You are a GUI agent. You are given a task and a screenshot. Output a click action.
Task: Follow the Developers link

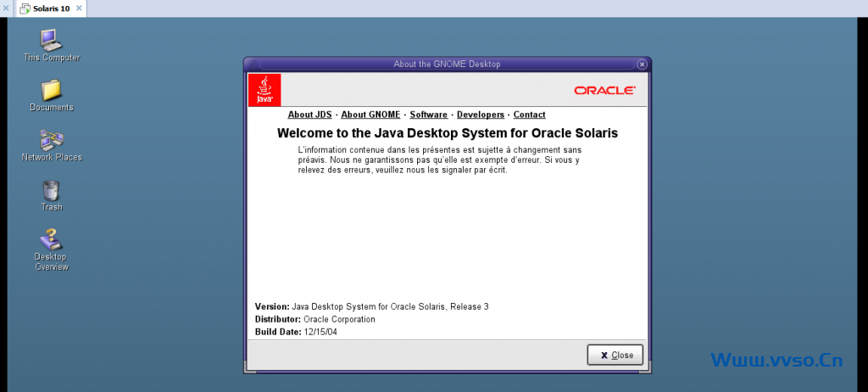click(x=481, y=115)
